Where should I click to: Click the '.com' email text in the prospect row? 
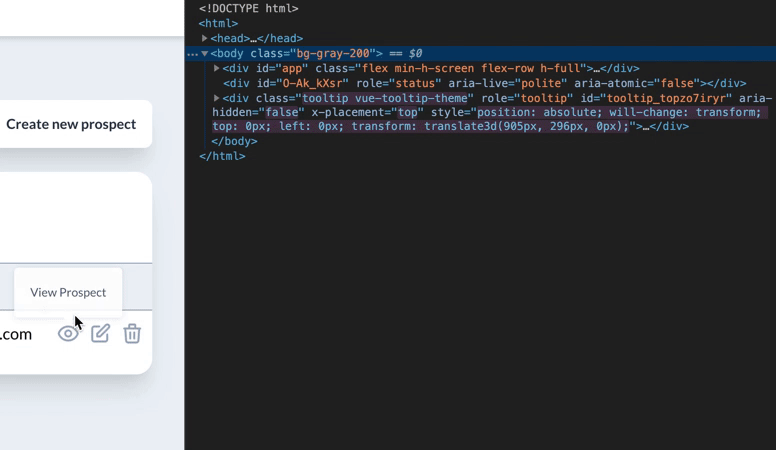point(16,335)
